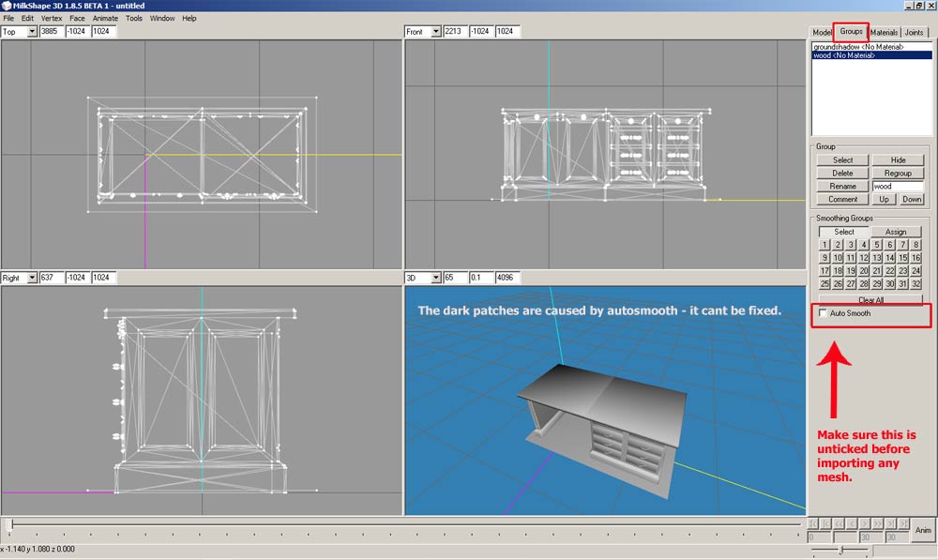Move the group up in list
The width and height of the screenshot is (938, 560).
882,200
